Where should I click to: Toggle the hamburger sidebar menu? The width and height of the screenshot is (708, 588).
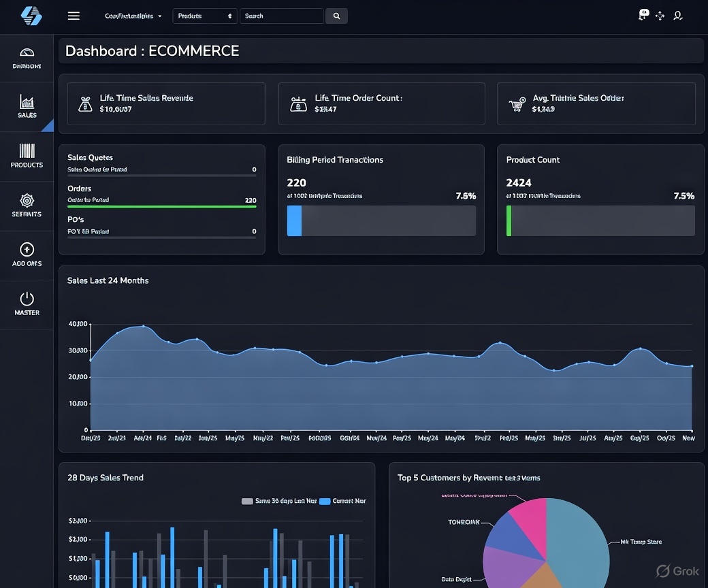tap(74, 16)
